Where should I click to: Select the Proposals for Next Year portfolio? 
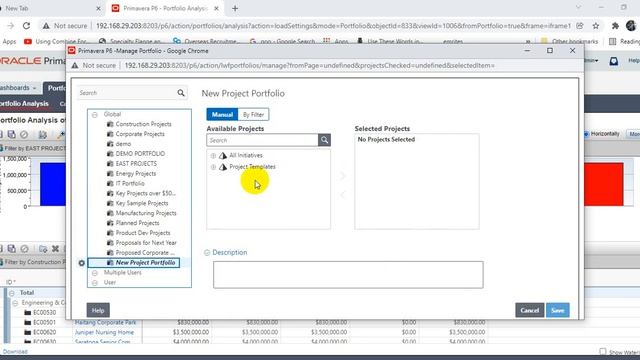[x=146, y=243]
